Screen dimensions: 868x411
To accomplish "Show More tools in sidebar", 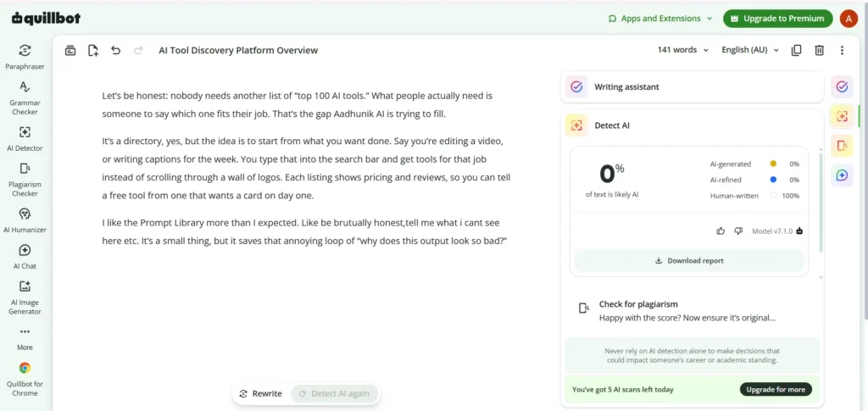I will tap(25, 338).
